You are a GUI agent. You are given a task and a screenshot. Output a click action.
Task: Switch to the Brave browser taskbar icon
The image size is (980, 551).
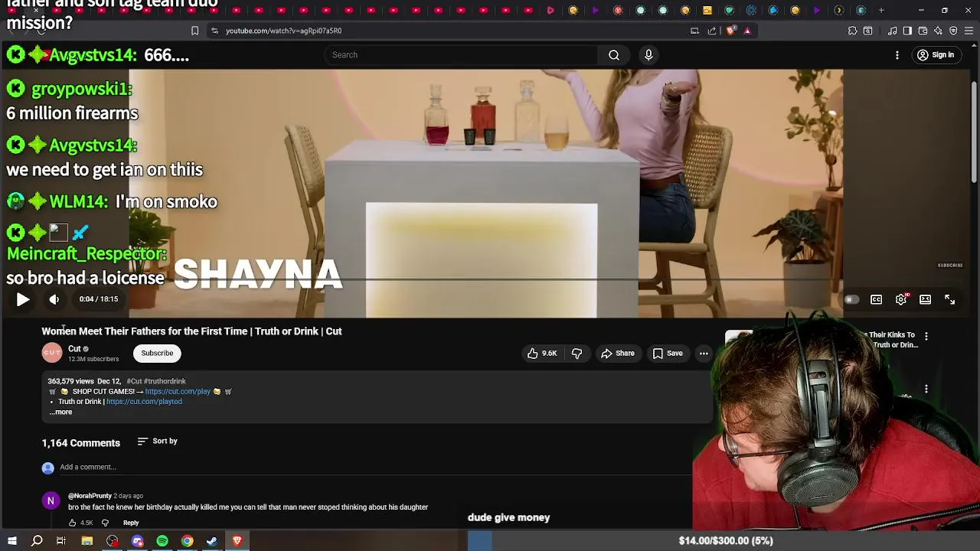pyautogui.click(x=237, y=541)
